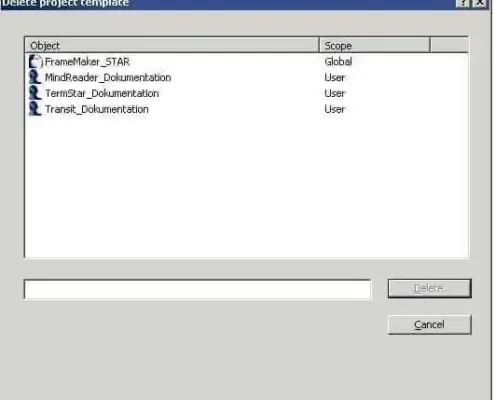Click the TermStar_Dokumentation user icon
The image size is (495, 400).
[35, 93]
